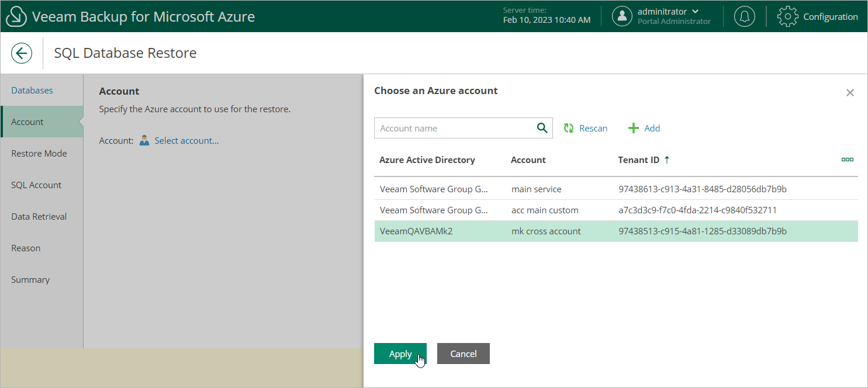The height and width of the screenshot is (388, 868).
Task: Open column chooser icon in table header
Action: (847, 160)
